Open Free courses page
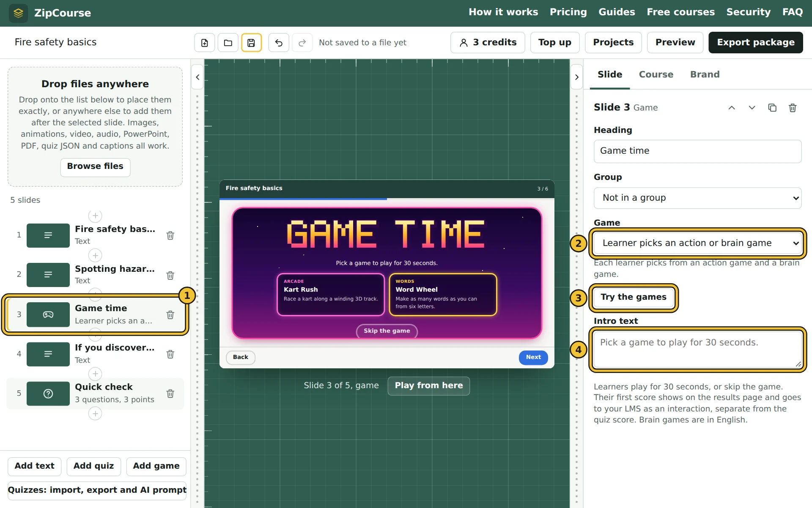812x508 pixels. pyautogui.click(x=680, y=12)
